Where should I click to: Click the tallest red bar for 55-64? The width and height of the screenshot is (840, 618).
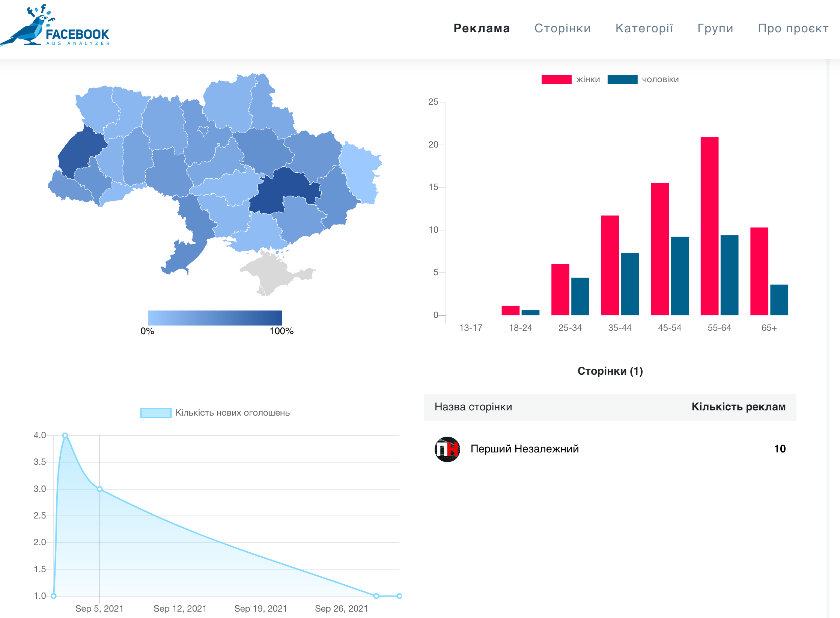tap(709, 225)
